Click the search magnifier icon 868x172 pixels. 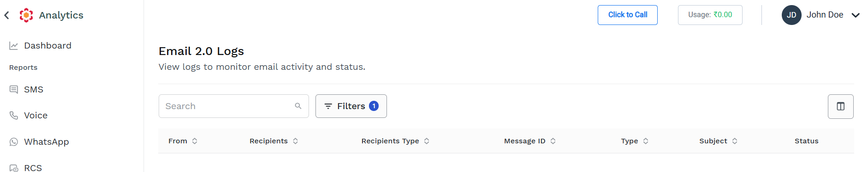298,106
